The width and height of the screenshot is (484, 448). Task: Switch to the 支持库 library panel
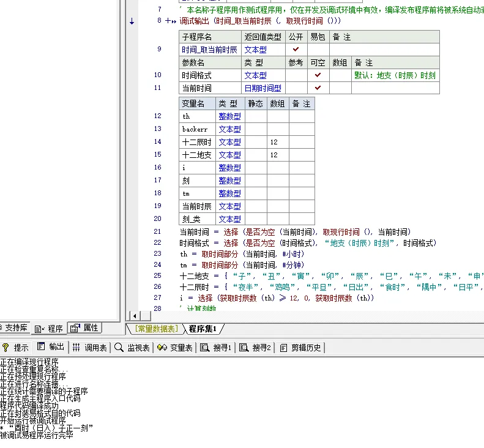[x=13, y=328]
